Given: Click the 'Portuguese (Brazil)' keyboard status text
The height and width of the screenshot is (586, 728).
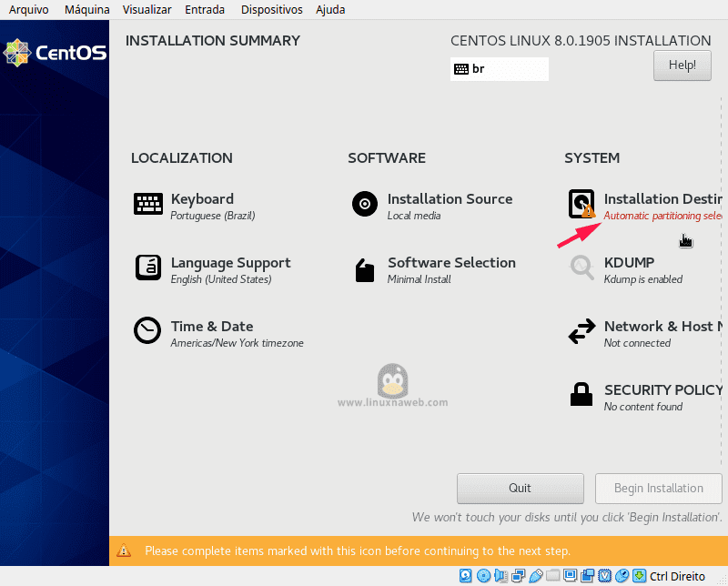Looking at the screenshot, I should (213, 216).
